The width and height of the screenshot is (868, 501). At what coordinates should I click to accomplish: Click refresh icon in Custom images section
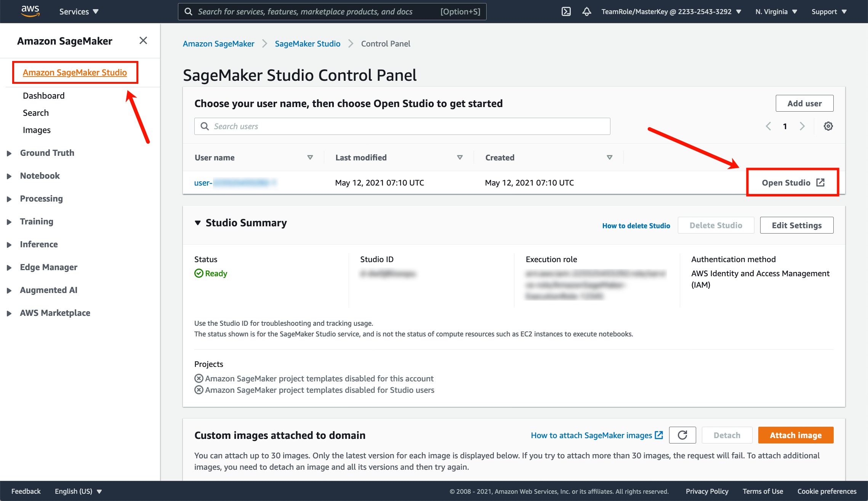click(x=682, y=435)
